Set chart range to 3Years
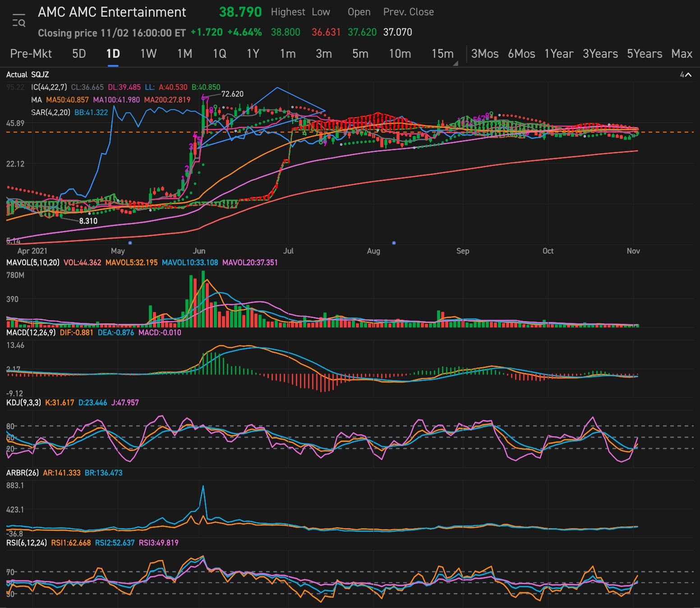Viewport: 700px width, 608px height. [600, 54]
